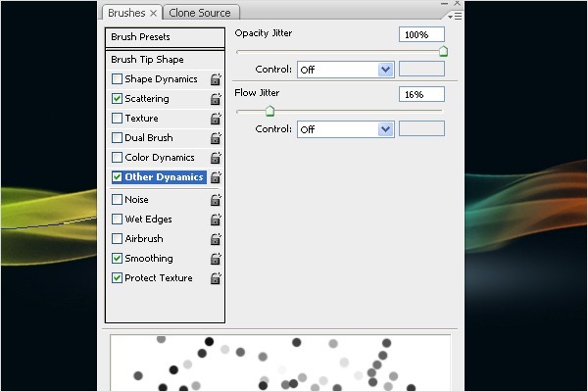
Task: Enable the Noise checkbox
Action: (x=117, y=199)
